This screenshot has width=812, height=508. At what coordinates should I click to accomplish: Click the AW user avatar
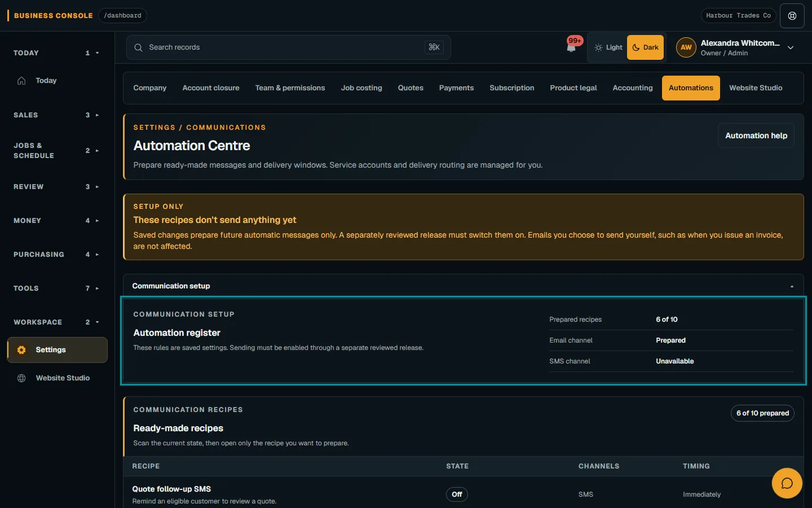click(x=686, y=47)
